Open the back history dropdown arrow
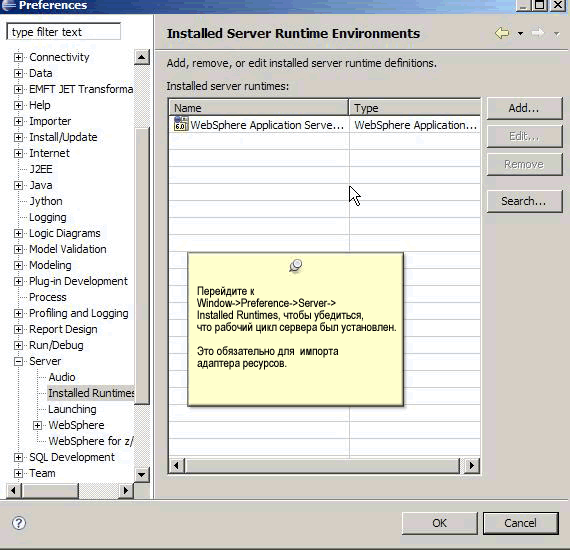 (520, 34)
